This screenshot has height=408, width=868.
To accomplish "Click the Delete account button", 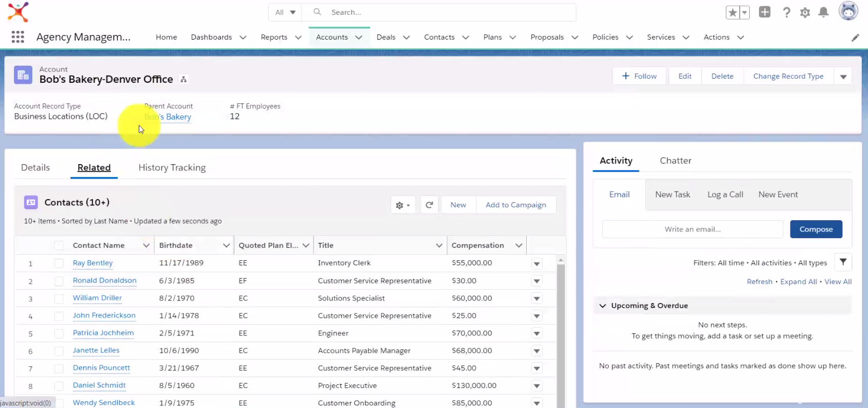I will click(722, 76).
